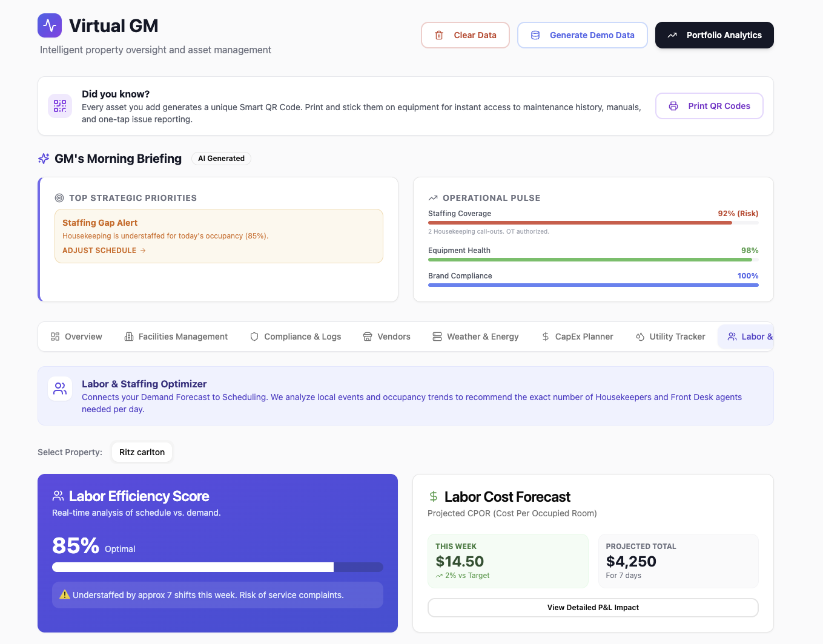Image resolution: width=823 pixels, height=644 pixels.
Task: Click the Smart QR Code icon in the banner
Action: pyautogui.click(x=59, y=105)
